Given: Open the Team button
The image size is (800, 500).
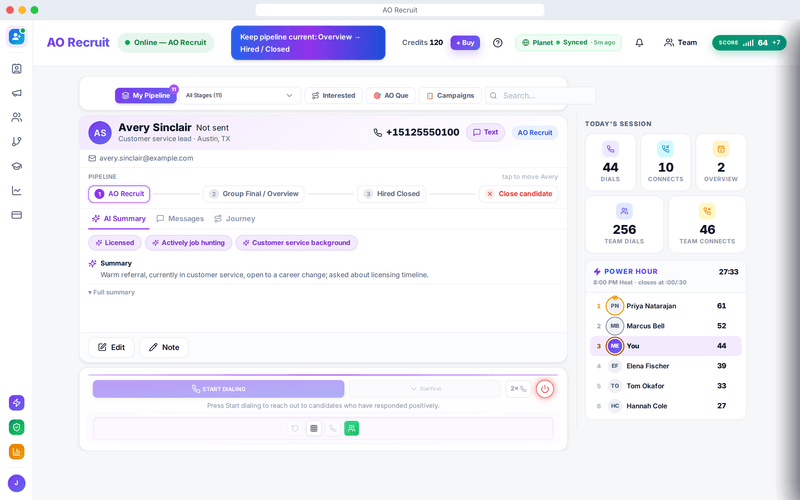Looking at the screenshot, I should pos(680,43).
